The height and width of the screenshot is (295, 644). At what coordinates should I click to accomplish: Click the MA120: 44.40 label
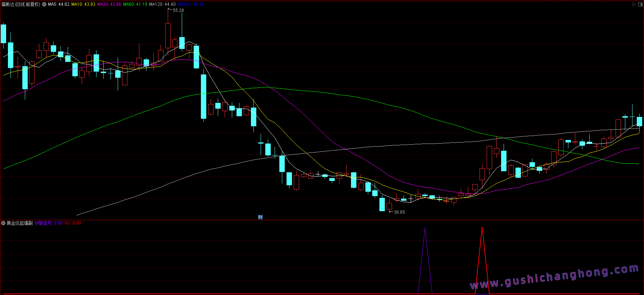(162, 4)
